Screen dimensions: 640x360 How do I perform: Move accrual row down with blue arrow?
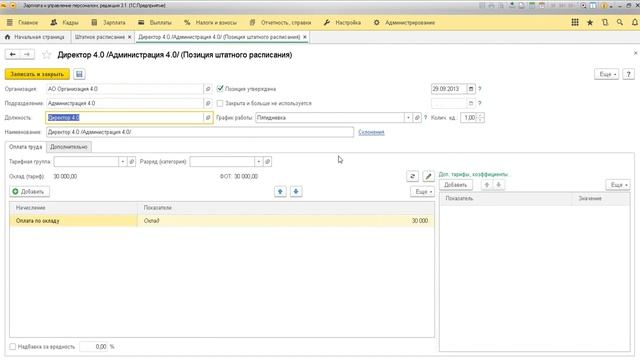point(296,191)
